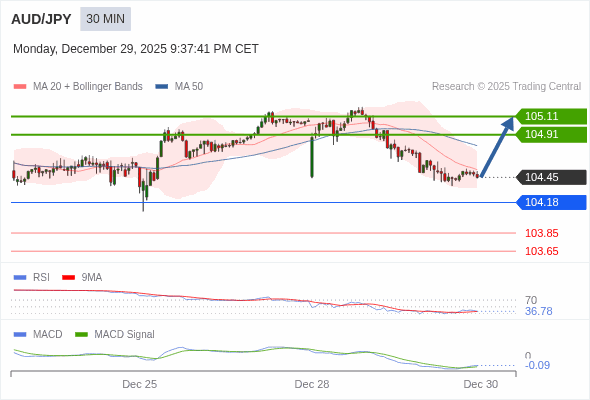Image resolution: width=590 pixels, height=400 pixels.
Task: Click the 'MACD' legend label
Action: click(48, 335)
